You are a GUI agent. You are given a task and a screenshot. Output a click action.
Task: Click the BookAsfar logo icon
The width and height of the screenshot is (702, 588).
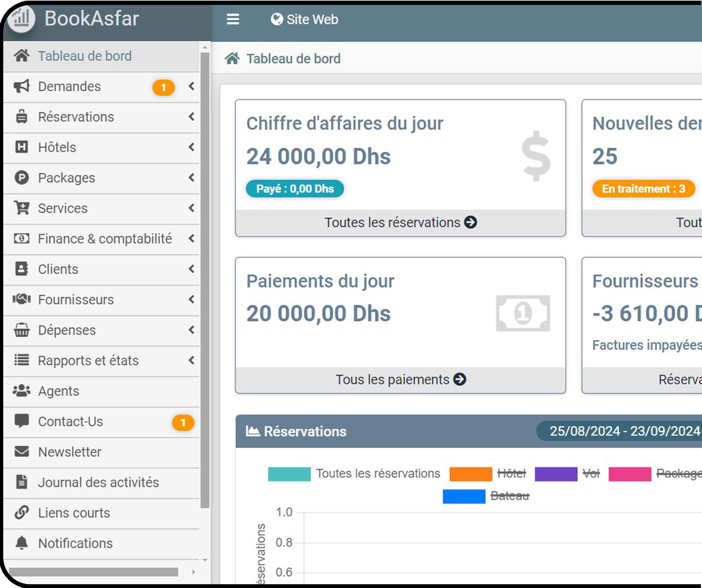(x=21, y=19)
